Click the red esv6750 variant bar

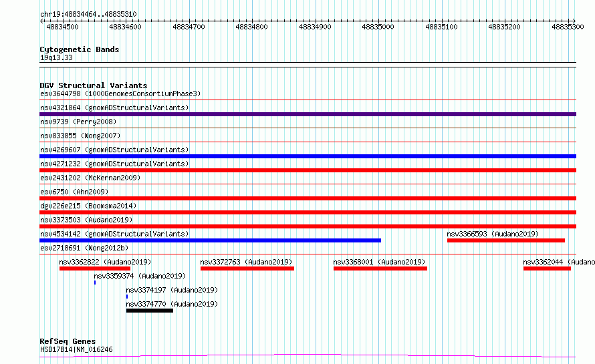(308, 198)
